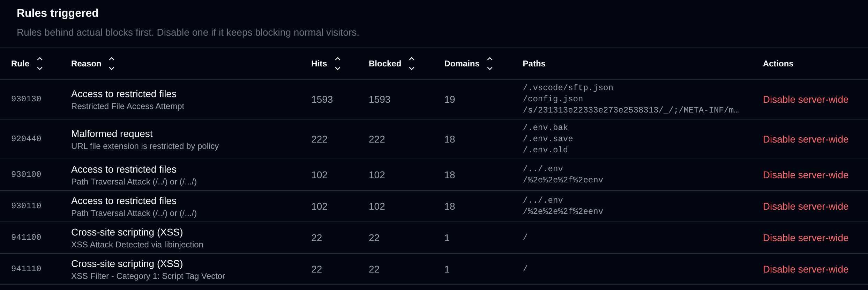The height and width of the screenshot is (290, 868).
Task: Sort by the Hits column arrows
Action: pyautogui.click(x=338, y=64)
